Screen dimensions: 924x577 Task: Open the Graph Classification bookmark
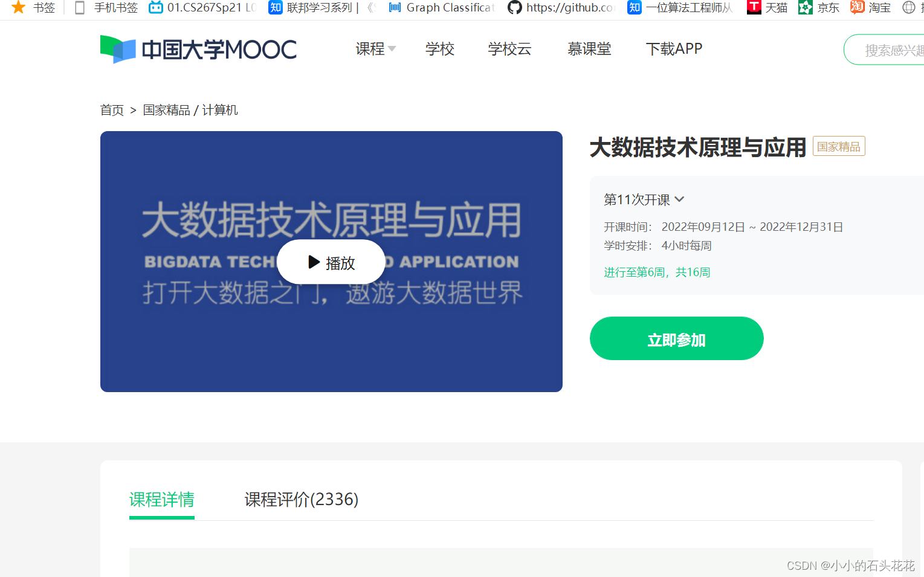(x=441, y=7)
